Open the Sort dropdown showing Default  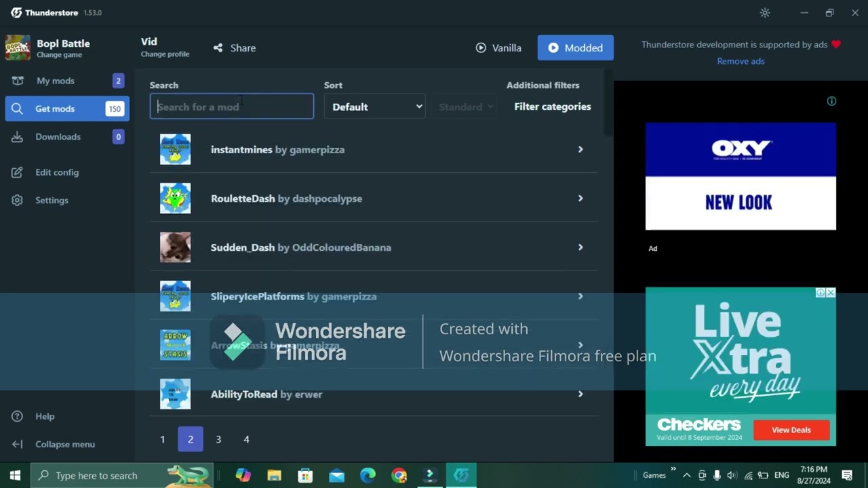coord(374,107)
